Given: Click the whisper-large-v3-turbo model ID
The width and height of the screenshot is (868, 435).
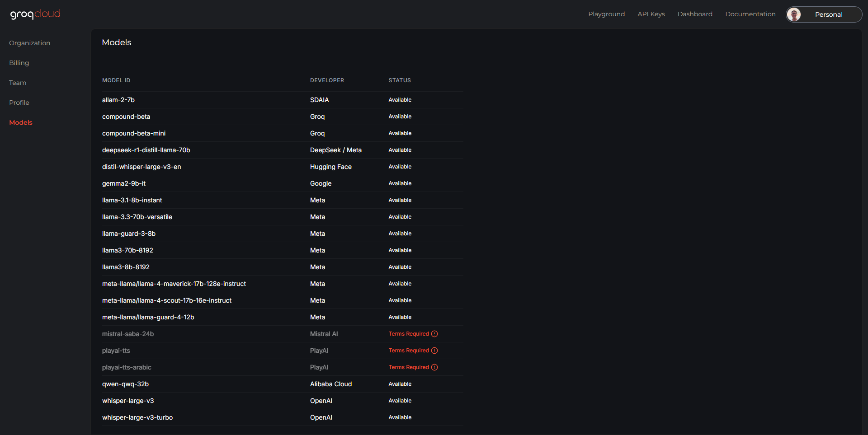Looking at the screenshot, I should [137, 417].
